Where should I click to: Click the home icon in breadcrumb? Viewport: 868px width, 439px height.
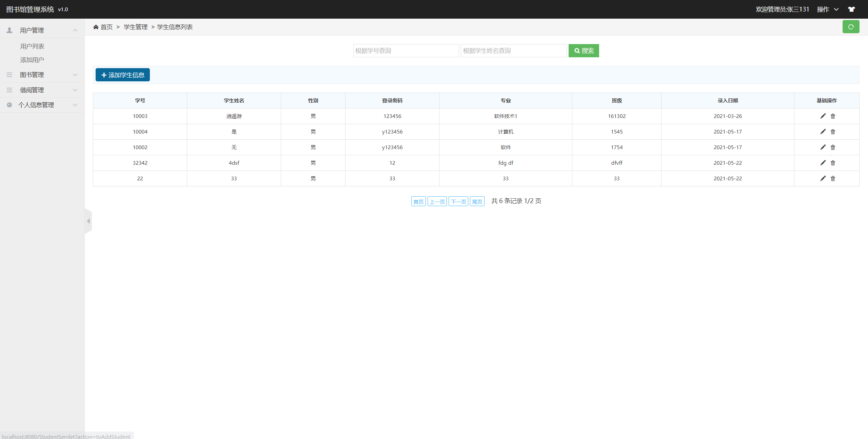pyautogui.click(x=96, y=27)
